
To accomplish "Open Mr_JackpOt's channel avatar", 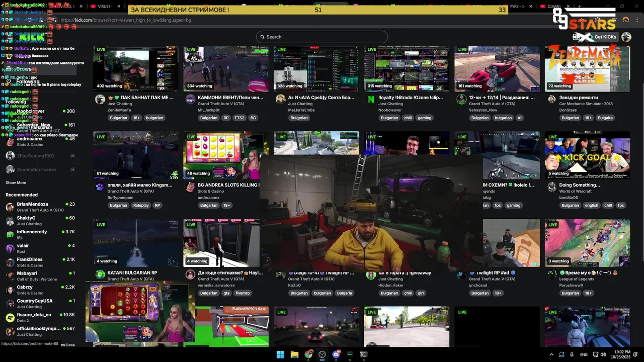I will pos(190,100).
